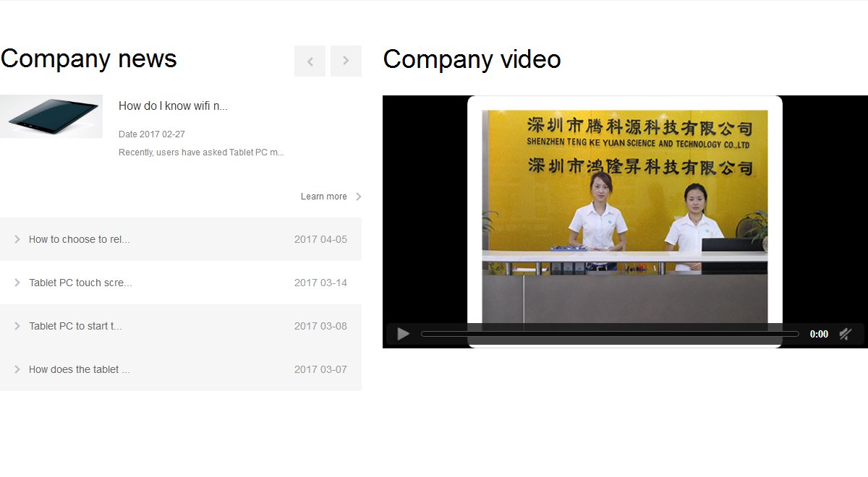
Task: Open article 'How do I know wifi n...'
Action: pos(173,106)
